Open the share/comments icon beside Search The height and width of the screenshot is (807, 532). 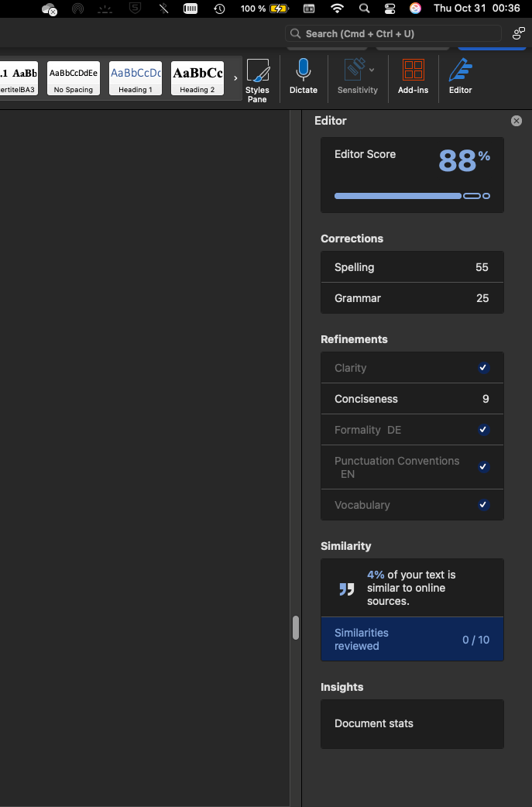point(518,33)
